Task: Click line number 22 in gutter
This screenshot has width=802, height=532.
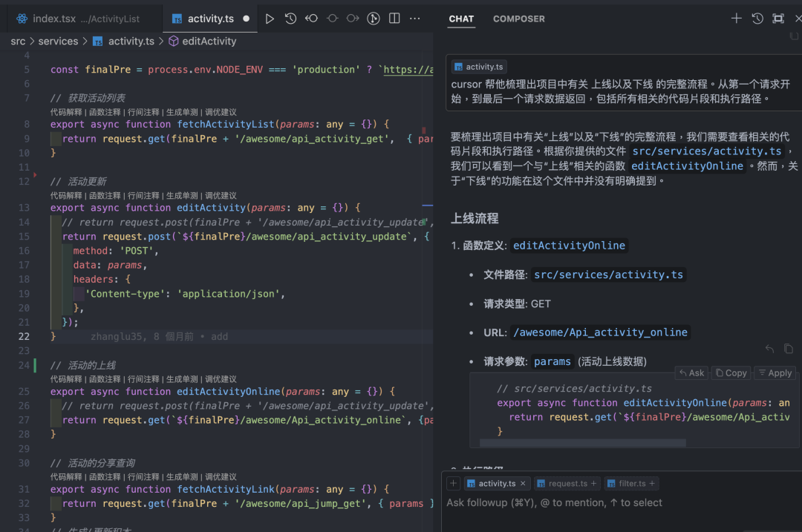Action: tap(24, 337)
